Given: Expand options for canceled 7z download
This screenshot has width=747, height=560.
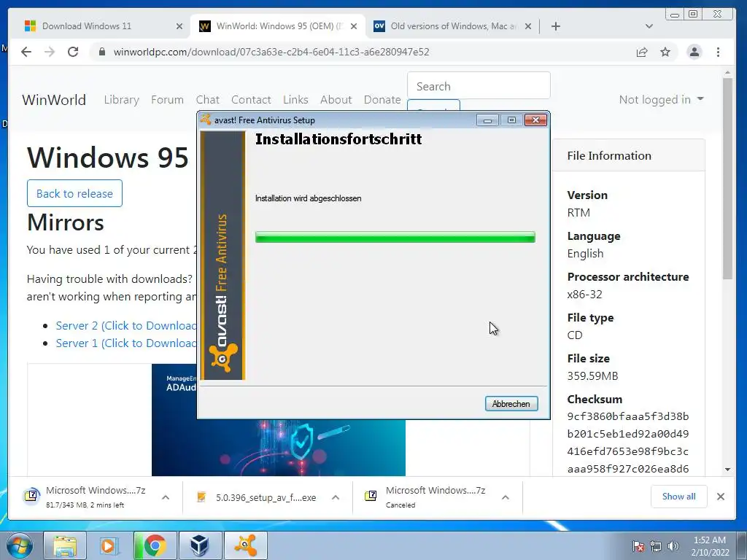Looking at the screenshot, I should click(506, 497).
